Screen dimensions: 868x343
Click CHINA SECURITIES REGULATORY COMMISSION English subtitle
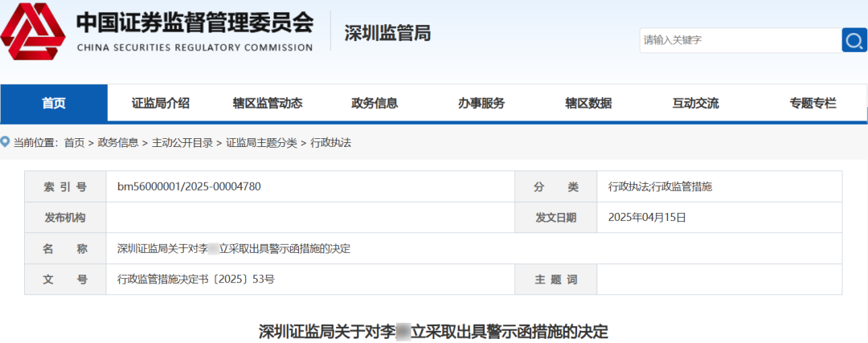(x=194, y=47)
